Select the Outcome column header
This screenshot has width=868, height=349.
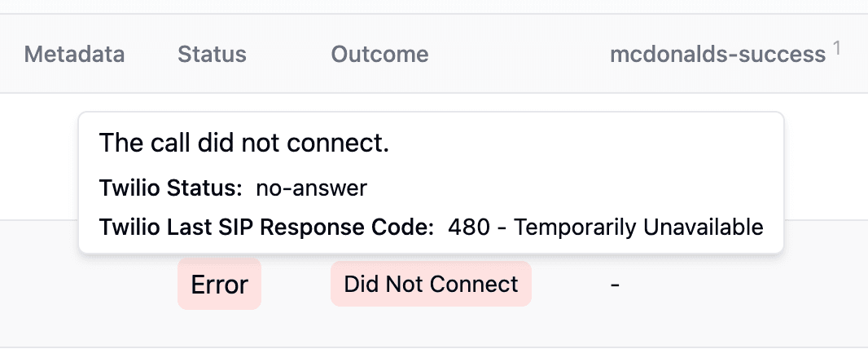point(379,55)
